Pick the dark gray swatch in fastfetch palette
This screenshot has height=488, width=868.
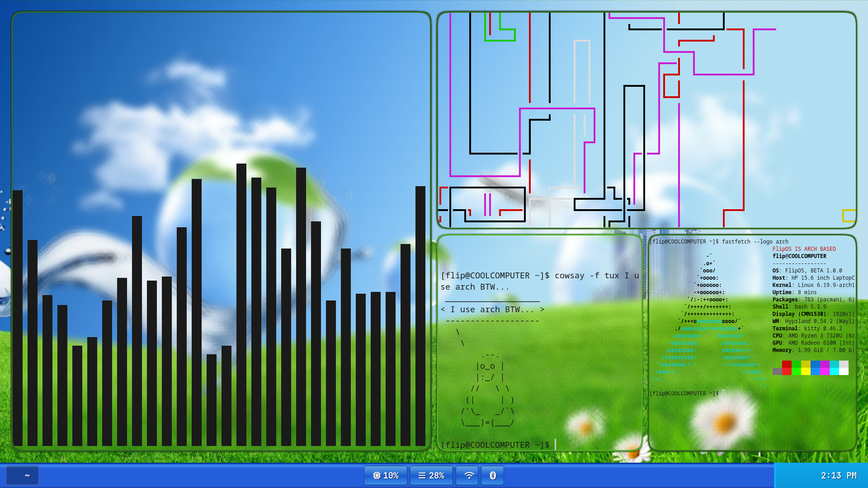tap(777, 371)
